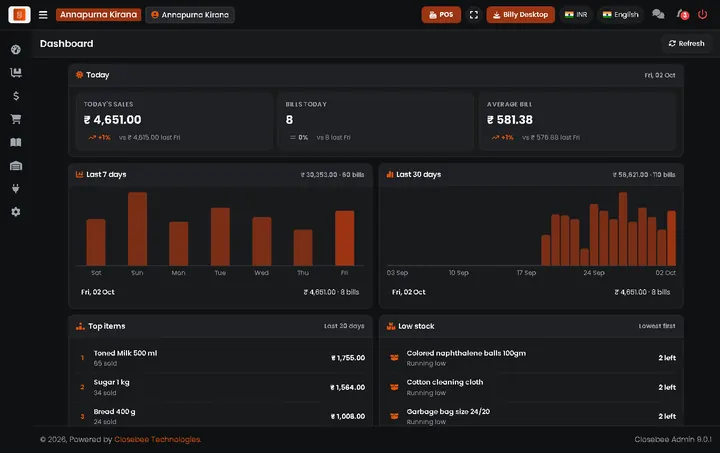Open the English language selector
Image resolution: width=720 pixels, height=453 pixels.
(x=620, y=15)
